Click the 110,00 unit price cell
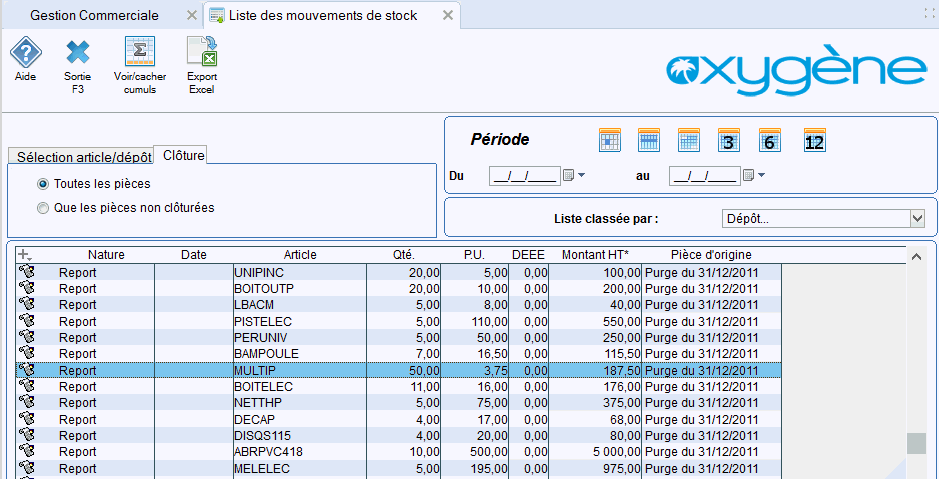This screenshot has width=939, height=479. click(475, 321)
